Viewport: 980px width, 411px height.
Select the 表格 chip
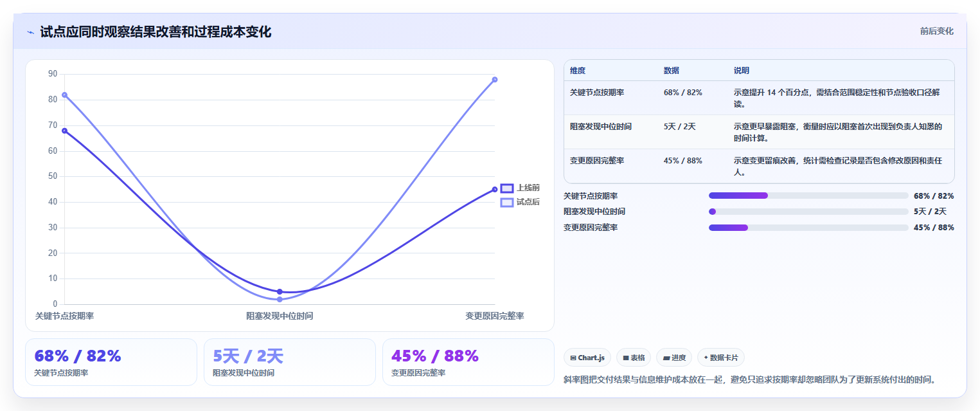point(634,358)
